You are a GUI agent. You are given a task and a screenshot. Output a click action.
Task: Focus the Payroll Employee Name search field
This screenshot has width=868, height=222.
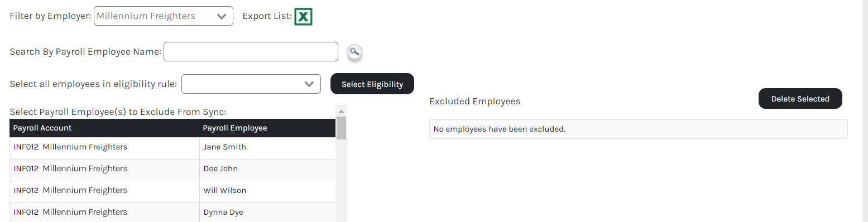point(251,52)
